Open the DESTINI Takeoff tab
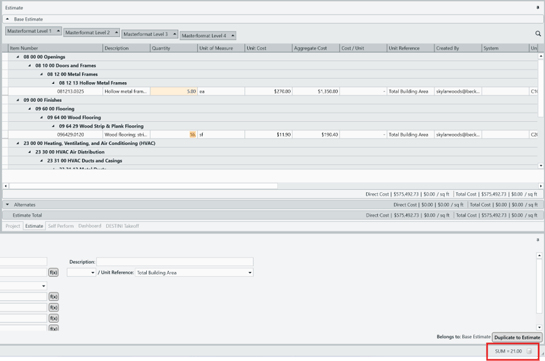Viewport: 545px width, 361px height. click(x=122, y=226)
